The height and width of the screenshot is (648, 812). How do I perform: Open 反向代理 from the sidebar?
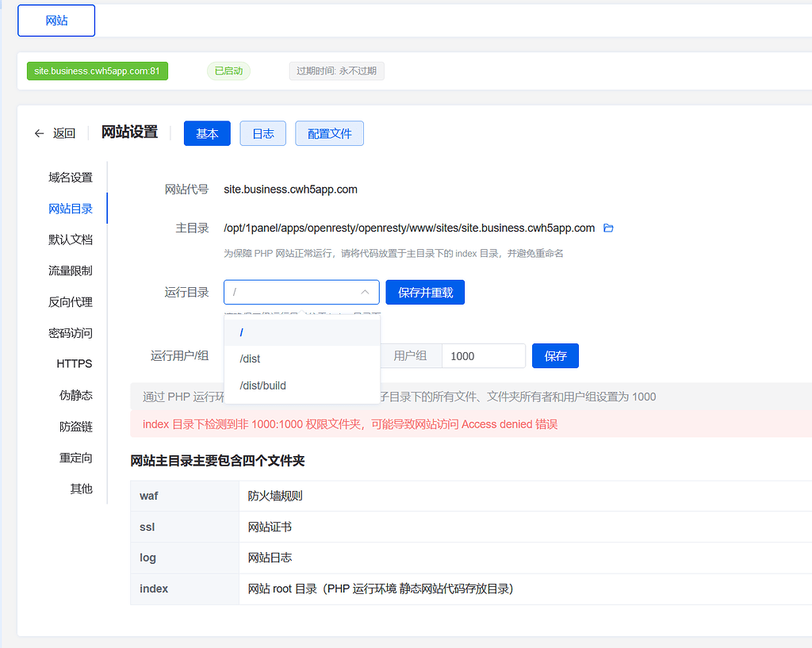(x=72, y=301)
